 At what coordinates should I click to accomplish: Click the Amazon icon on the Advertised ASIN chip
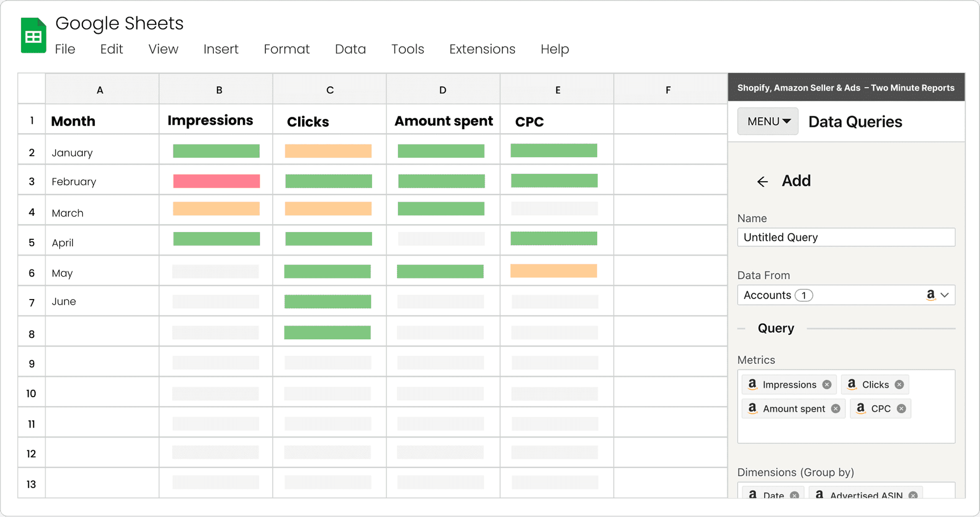tap(820, 495)
